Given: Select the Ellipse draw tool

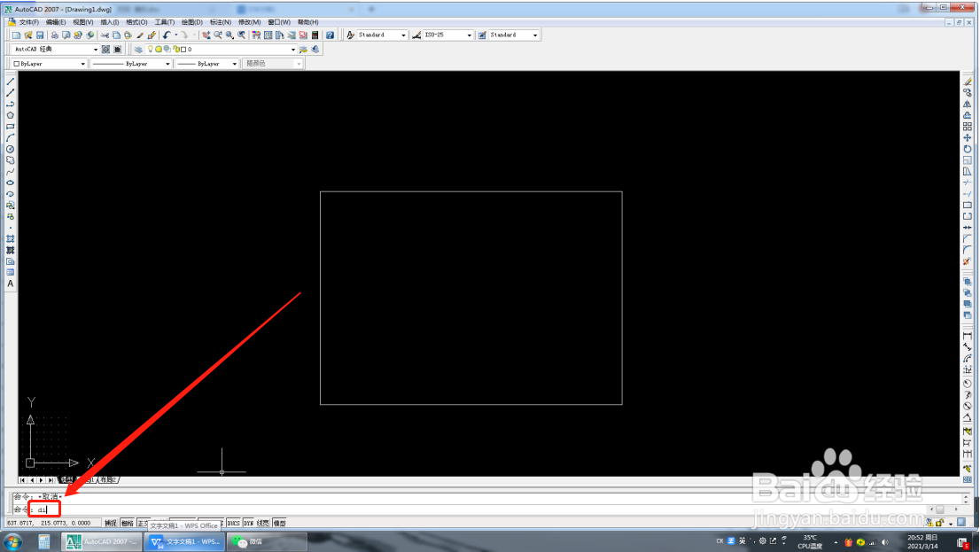Looking at the screenshot, I should tap(10, 183).
